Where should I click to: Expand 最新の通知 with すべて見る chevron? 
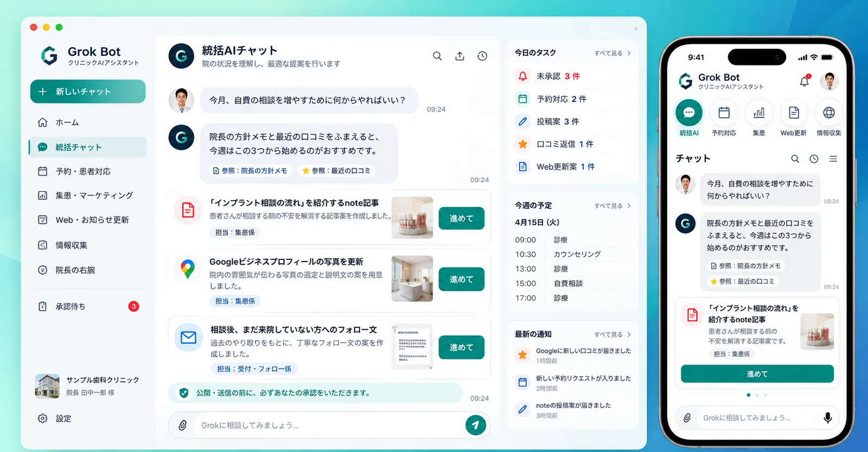(612, 335)
